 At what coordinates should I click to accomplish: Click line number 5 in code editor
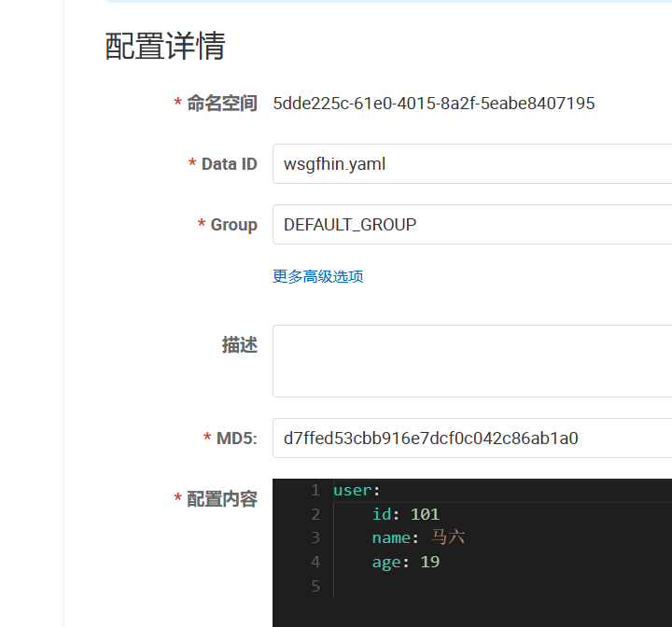315,586
